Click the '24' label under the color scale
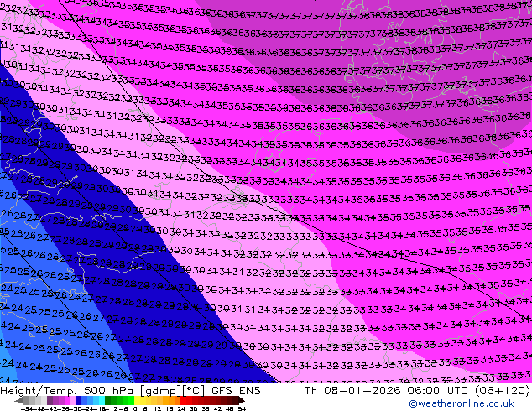532x411 pixels. 181,409
